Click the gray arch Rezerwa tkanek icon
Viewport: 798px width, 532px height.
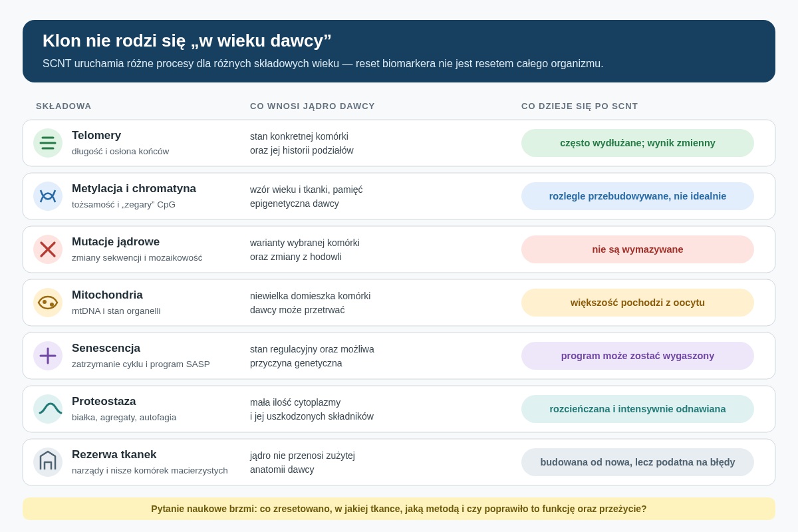(48, 462)
